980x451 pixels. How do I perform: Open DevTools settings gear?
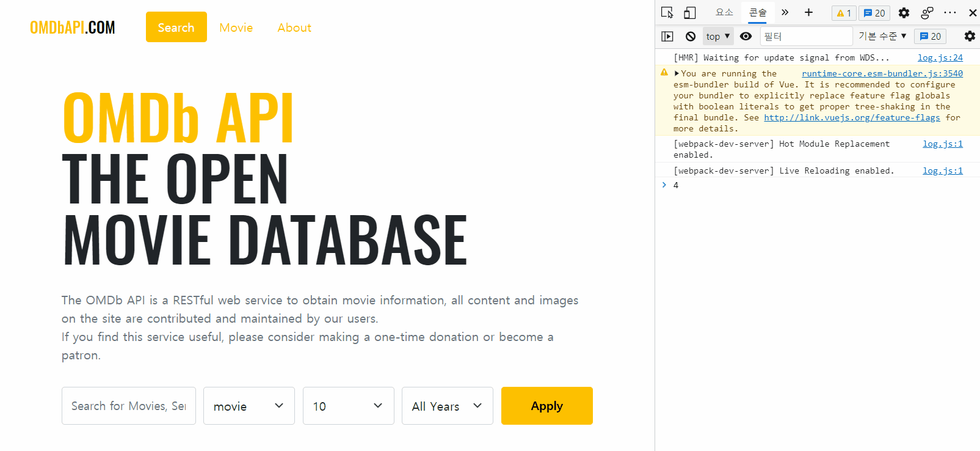point(904,13)
